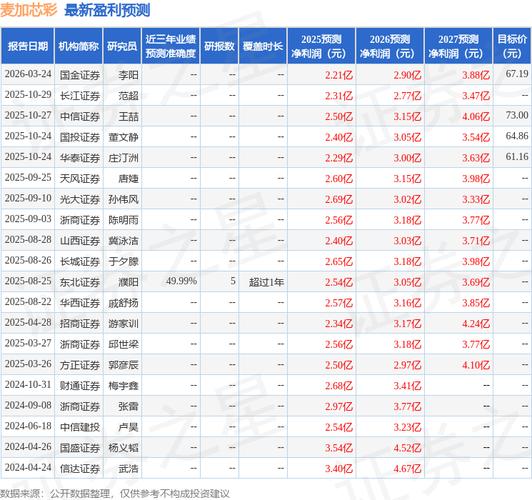Image resolution: width=532 pixels, height=500 pixels.
Task: Click the 华西证券 institution cell
Action: point(80,303)
